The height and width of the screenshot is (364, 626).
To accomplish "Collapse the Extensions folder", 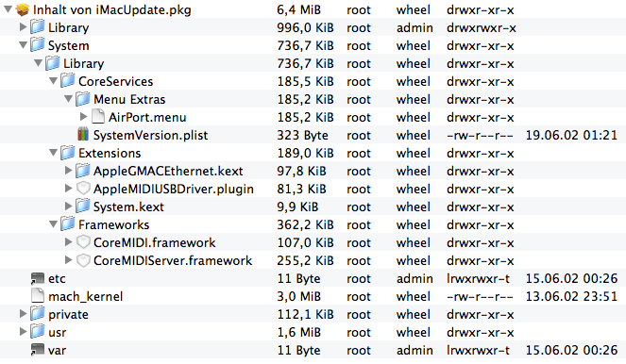I will 53,153.
